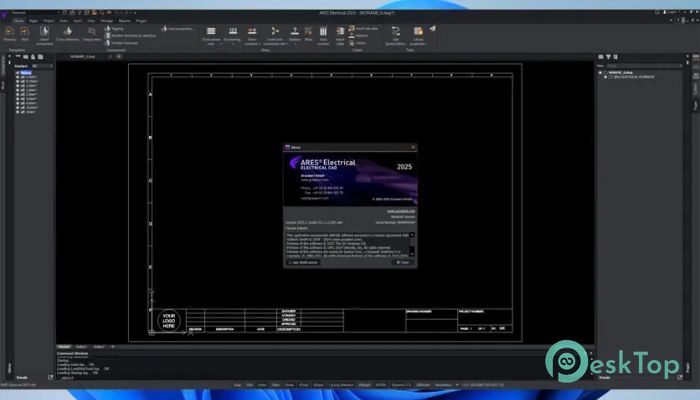
Task: Select the highlighted first item in left tree
Action: 26,73
